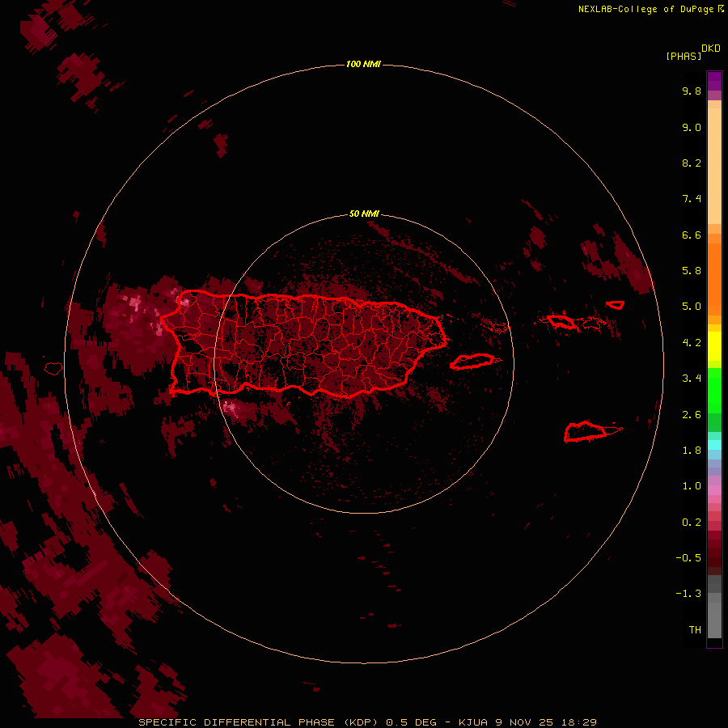This screenshot has width=728, height=728.
Task: Click the 3.4 scale value
Action: point(692,379)
